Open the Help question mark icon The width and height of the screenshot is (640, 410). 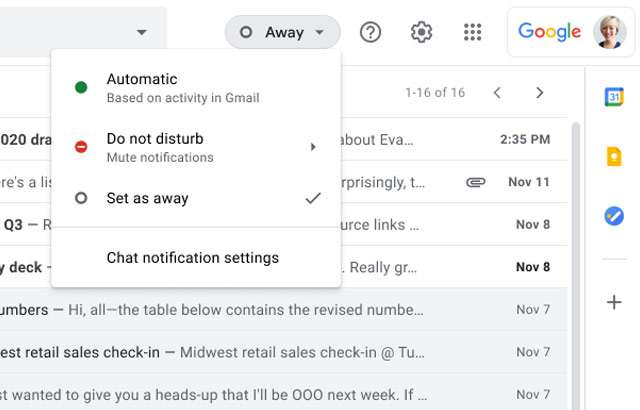pos(370,32)
